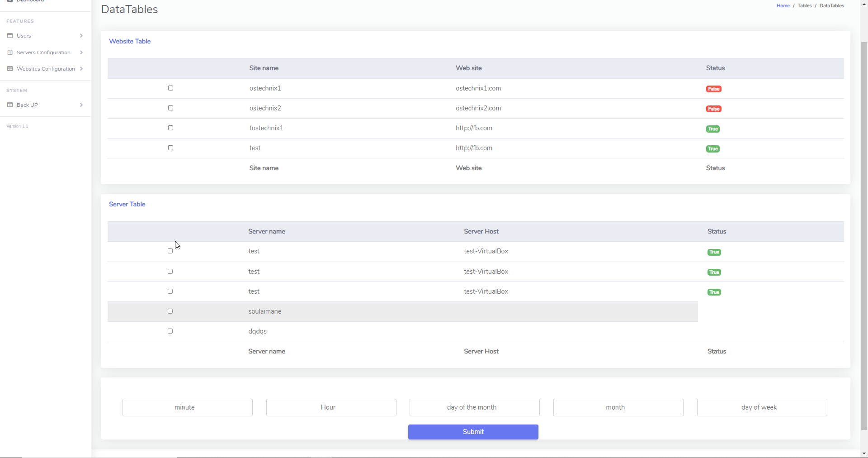Open the Users menu item
The height and width of the screenshot is (458, 868).
click(45, 36)
